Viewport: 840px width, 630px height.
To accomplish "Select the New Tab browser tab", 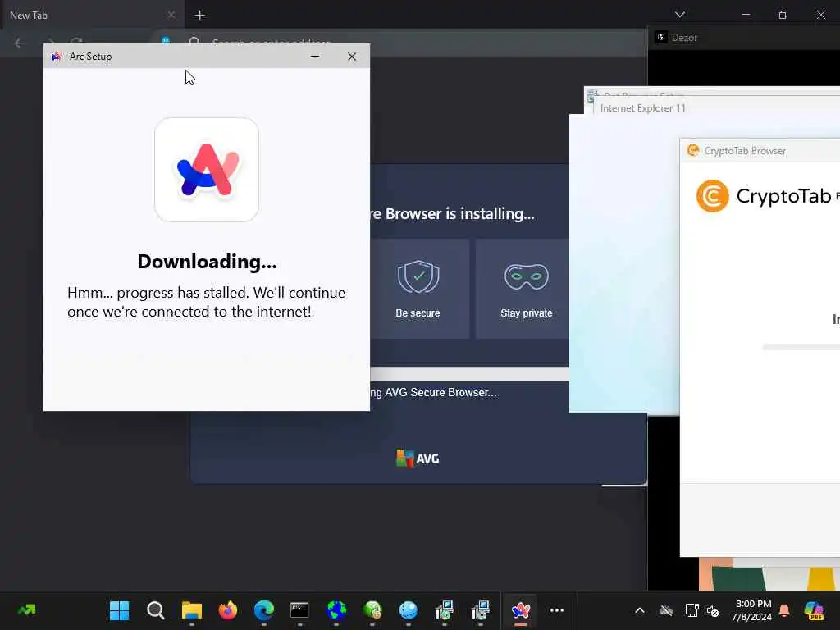I will (x=92, y=15).
